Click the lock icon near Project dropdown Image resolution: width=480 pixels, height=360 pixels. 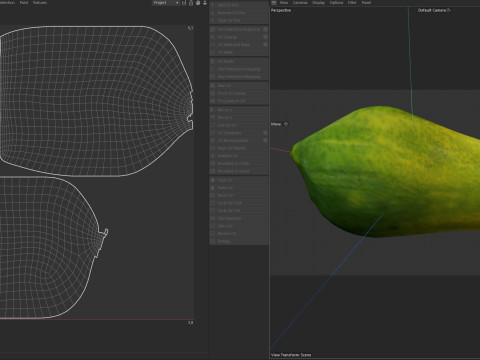click(191, 3)
